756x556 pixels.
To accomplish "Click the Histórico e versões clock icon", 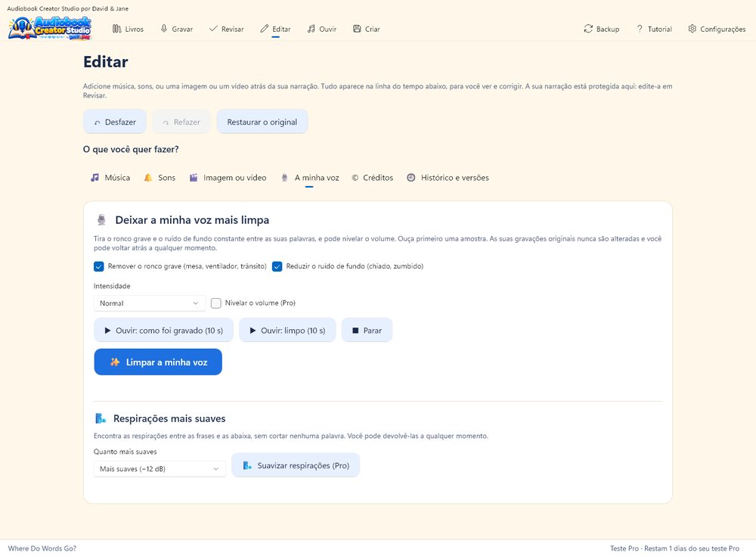I will pos(411,178).
